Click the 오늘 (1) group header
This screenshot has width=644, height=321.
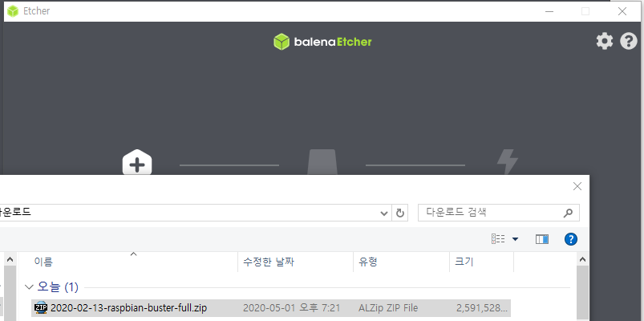(58, 286)
